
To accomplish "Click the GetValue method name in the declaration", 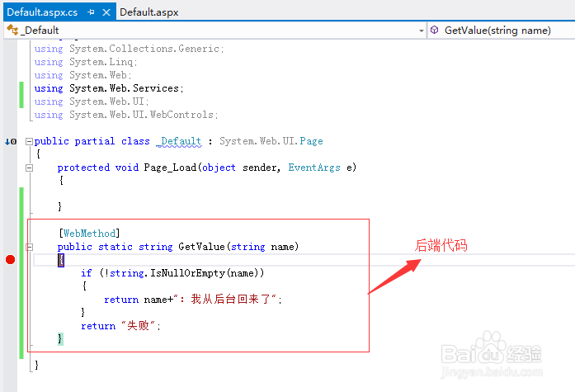I will [201, 247].
